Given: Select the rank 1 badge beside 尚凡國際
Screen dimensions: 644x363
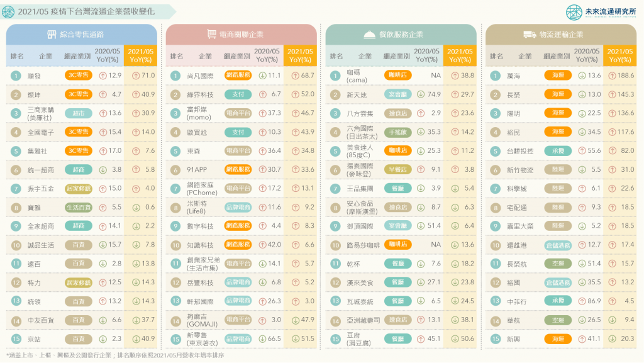Looking at the screenshot, I should pos(175,76).
